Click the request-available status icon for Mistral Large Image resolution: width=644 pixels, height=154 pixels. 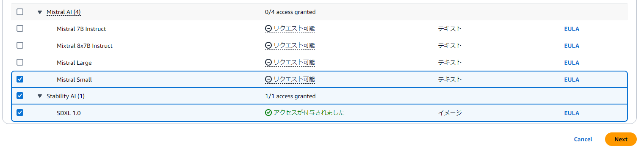click(268, 62)
